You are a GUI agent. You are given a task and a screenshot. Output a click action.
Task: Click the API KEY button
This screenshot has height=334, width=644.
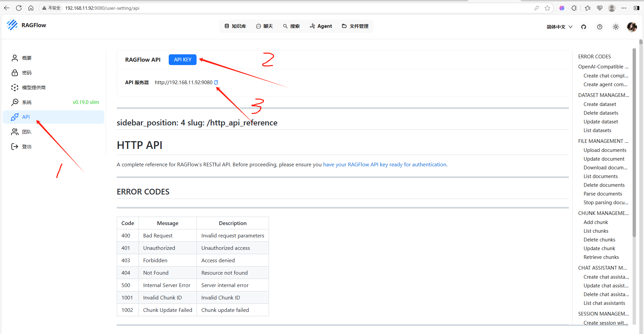coord(182,60)
